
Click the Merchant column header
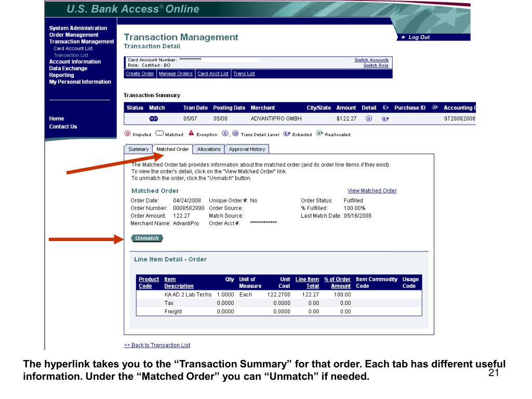[262, 108]
